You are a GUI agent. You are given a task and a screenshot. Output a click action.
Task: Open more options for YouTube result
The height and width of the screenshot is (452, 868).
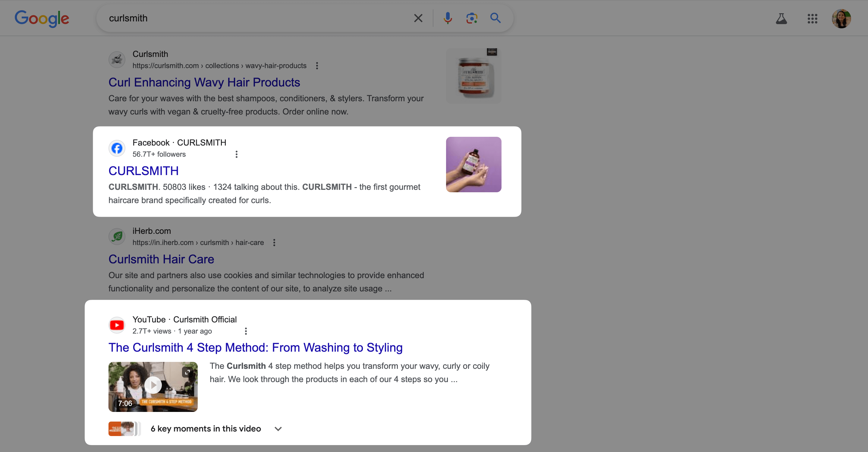[x=246, y=331]
